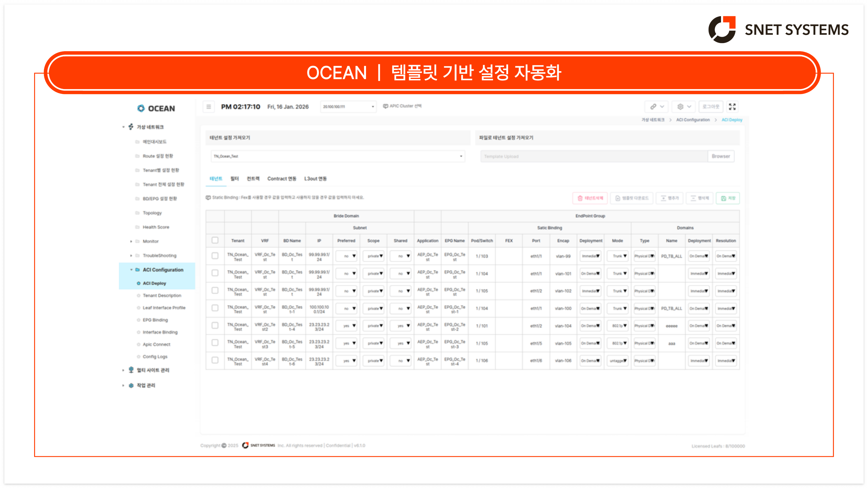Click the Browser upload button
The height and width of the screenshot is (488, 868).
720,156
